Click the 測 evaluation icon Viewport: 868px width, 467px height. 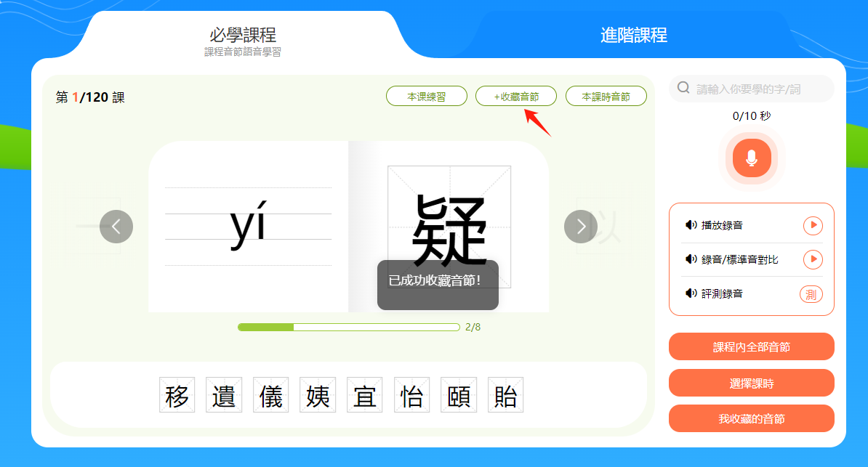812,294
